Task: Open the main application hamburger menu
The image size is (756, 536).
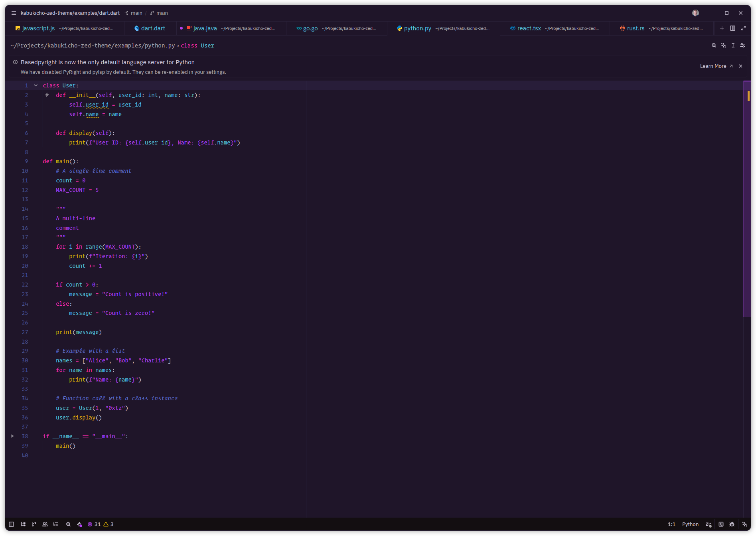Action: 14,13
